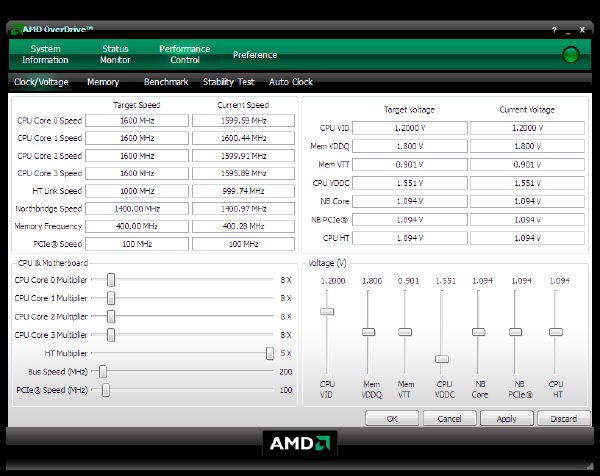This screenshot has width=600, height=476.
Task: Open the Status Monitor menu
Action: [x=115, y=54]
